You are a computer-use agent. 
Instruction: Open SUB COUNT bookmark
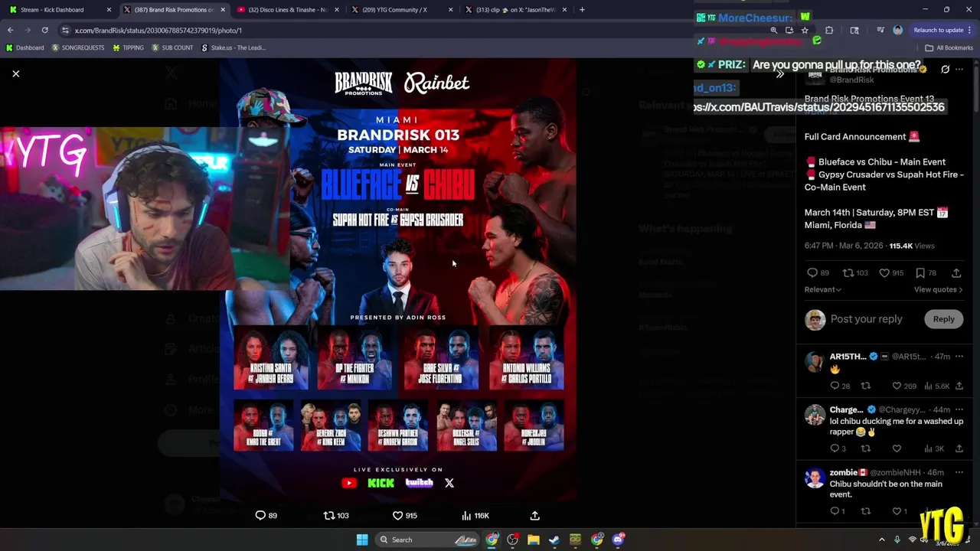point(171,47)
